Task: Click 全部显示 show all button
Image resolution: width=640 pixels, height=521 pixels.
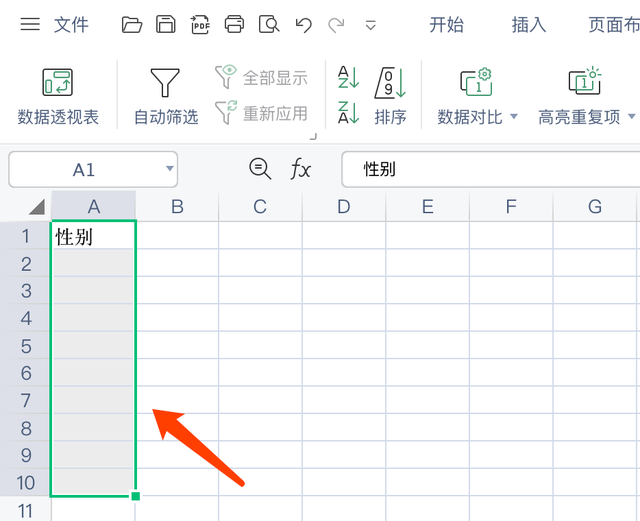Action: click(262, 77)
